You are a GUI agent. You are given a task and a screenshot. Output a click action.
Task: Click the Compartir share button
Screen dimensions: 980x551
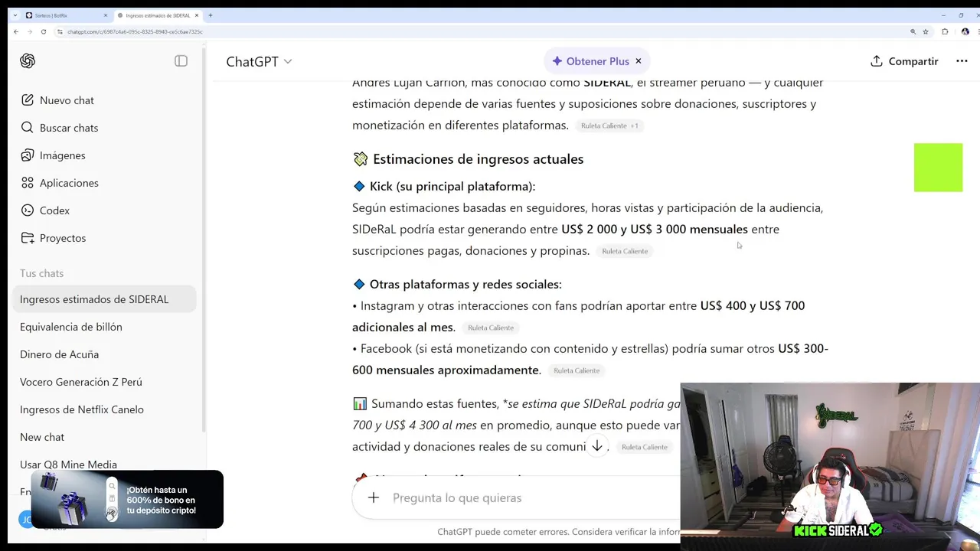[x=904, y=61]
